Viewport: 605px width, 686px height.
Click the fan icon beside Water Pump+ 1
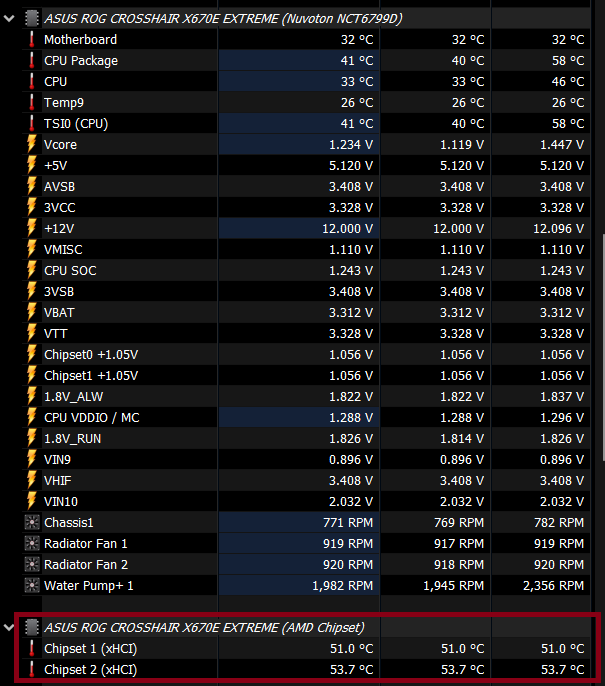click(x=32, y=585)
